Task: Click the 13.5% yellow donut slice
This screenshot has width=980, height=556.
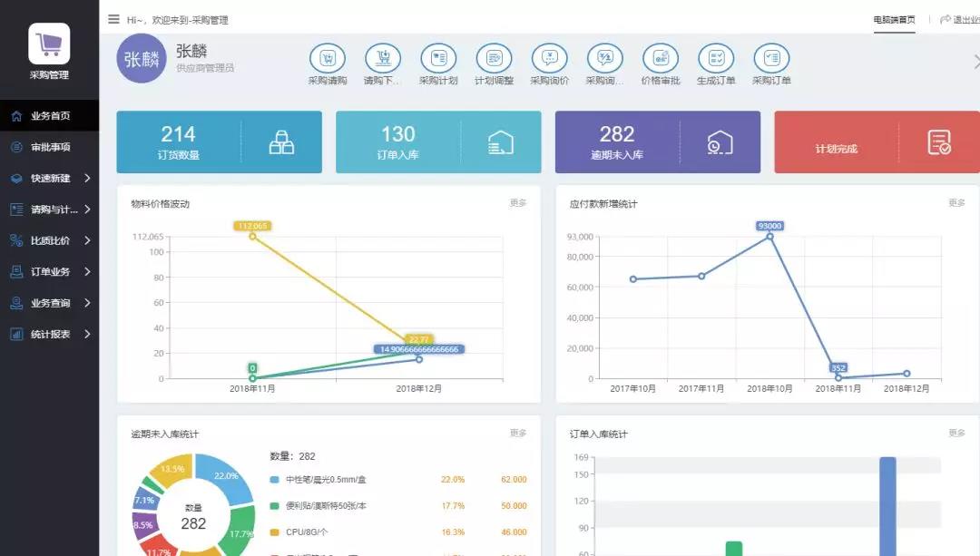Action: [x=171, y=469]
